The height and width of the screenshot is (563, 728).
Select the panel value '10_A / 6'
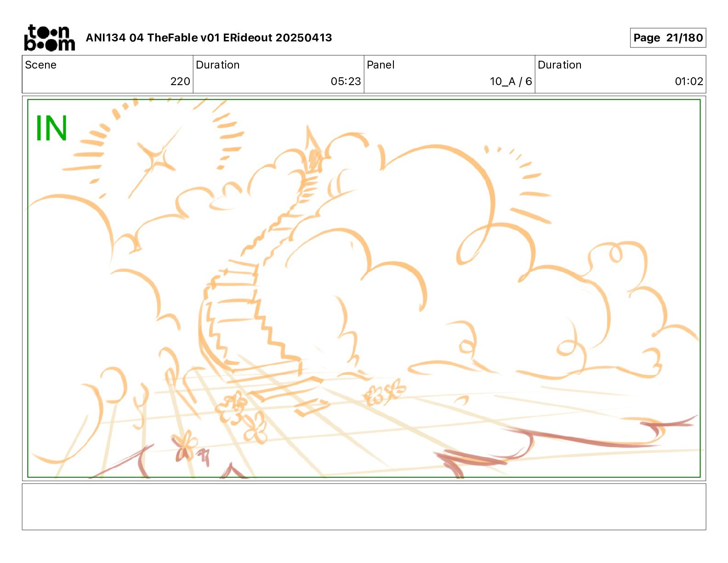[x=511, y=81]
